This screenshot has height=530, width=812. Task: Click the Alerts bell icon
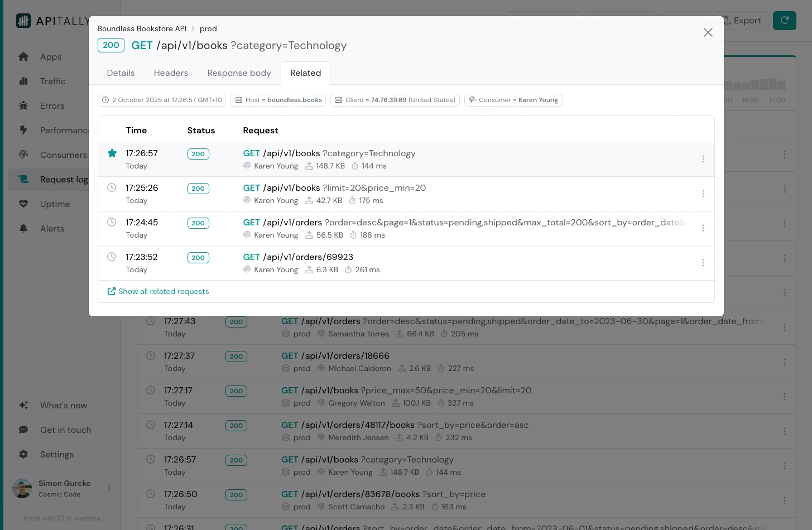coord(23,228)
